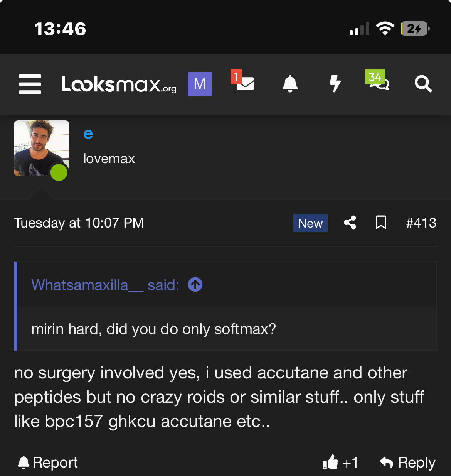
Task: Report this post
Action: click(48, 462)
